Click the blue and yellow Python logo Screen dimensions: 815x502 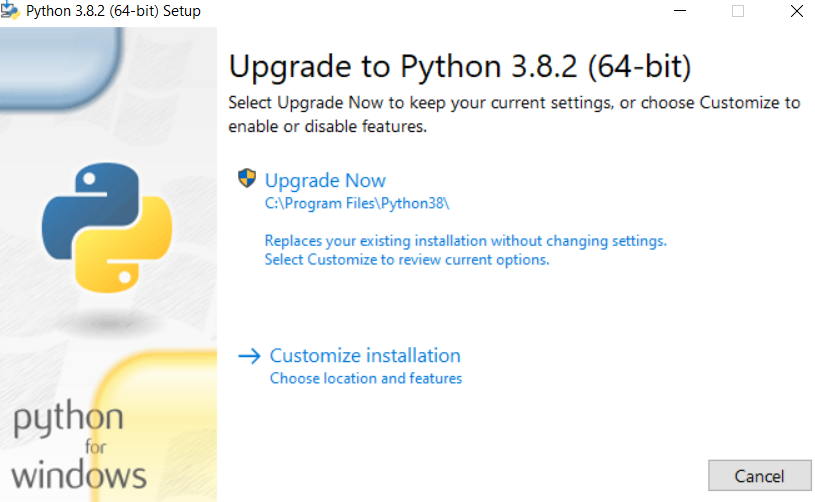pyautogui.click(x=107, y=228)
